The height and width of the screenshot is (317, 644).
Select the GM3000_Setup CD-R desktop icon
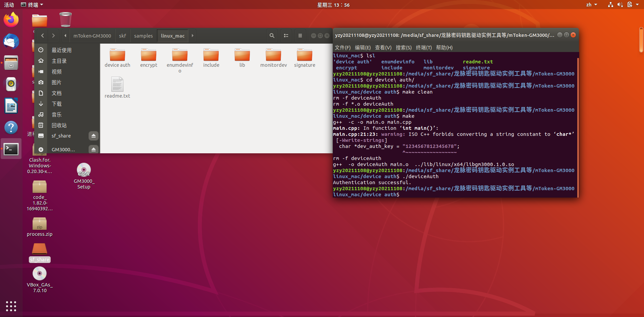[84, 176]
